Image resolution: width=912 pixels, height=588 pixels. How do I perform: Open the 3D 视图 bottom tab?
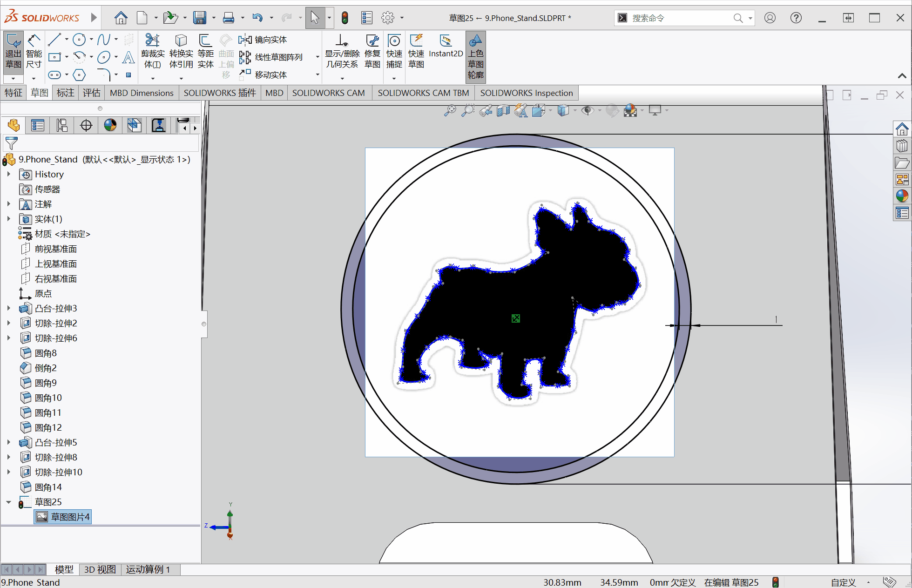(x=100, y=569)
